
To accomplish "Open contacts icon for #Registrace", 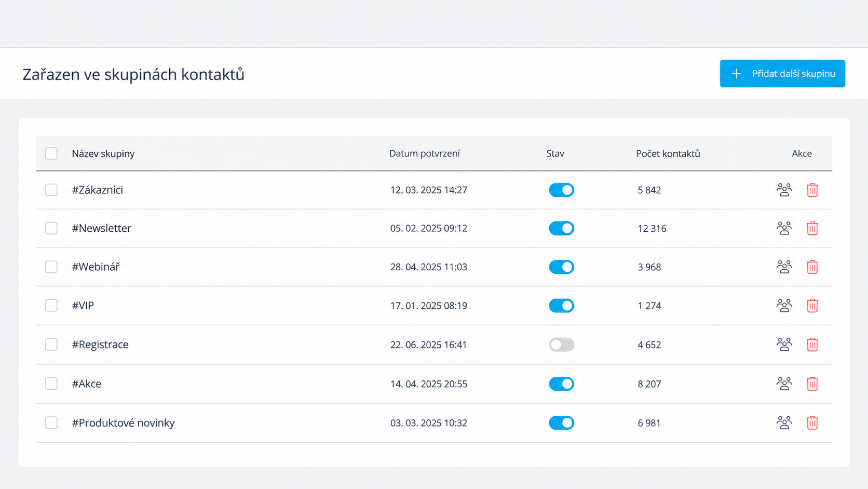I will (x=784, y=344).
